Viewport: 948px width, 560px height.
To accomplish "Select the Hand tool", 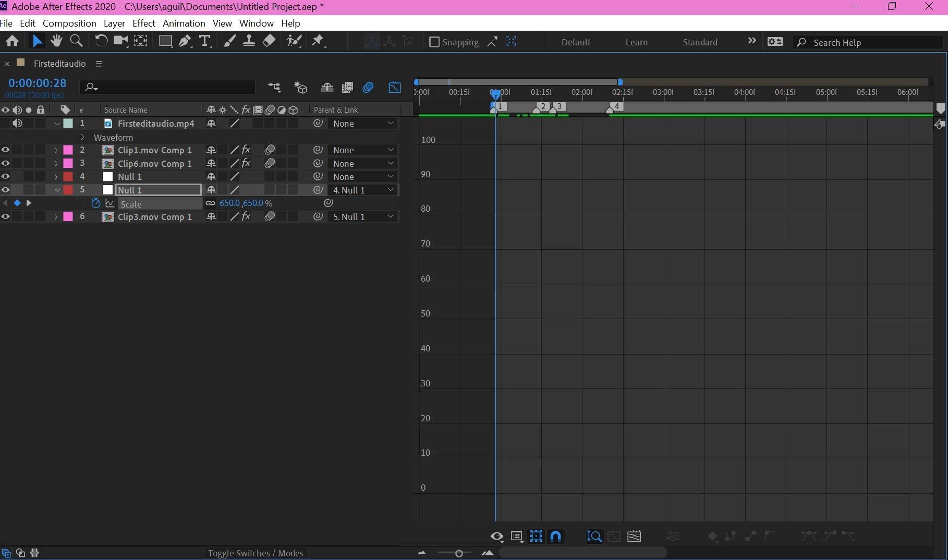I will click(56, 41).
